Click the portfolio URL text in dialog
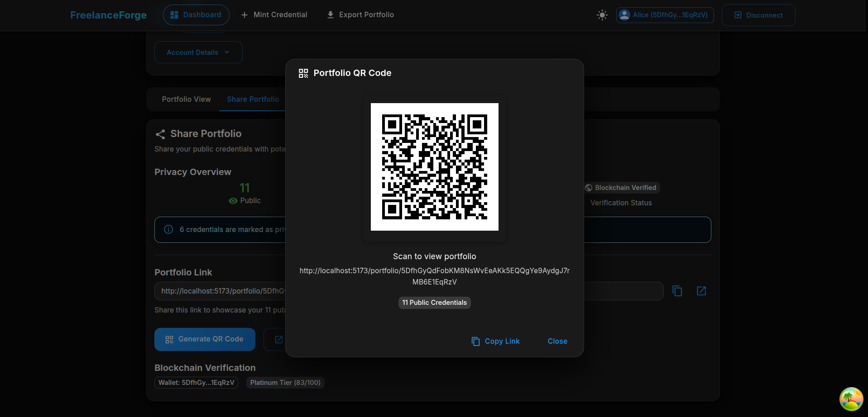 pos(435,276)
